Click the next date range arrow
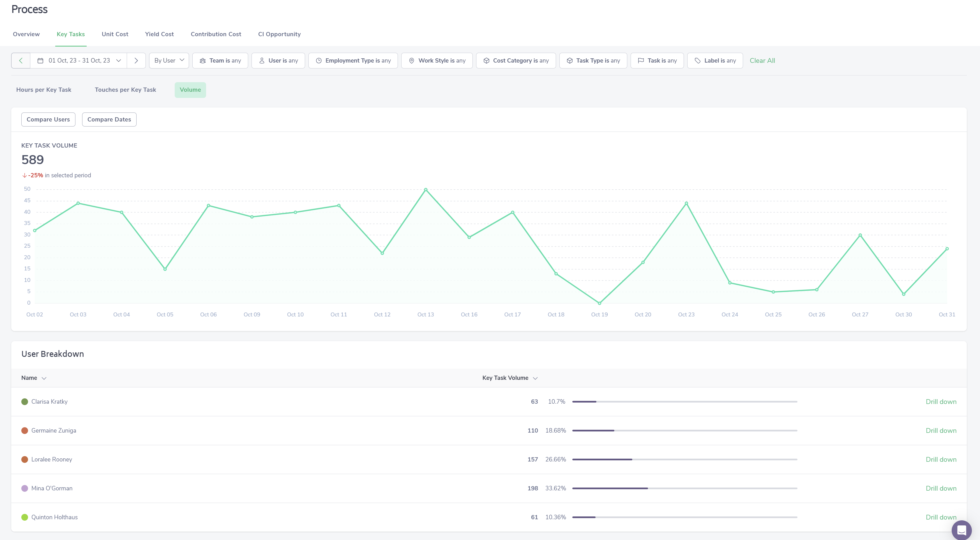The image size is (980, 540). click(136, 61)
